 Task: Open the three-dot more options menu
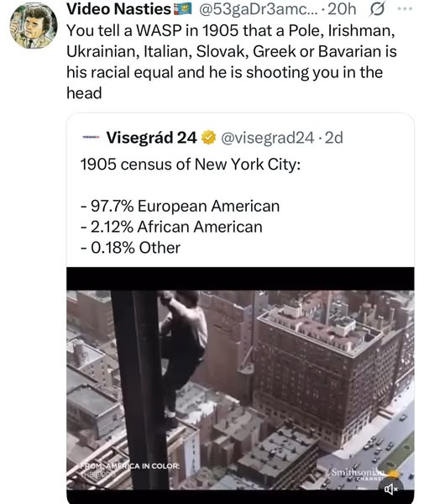click(405, 8)
